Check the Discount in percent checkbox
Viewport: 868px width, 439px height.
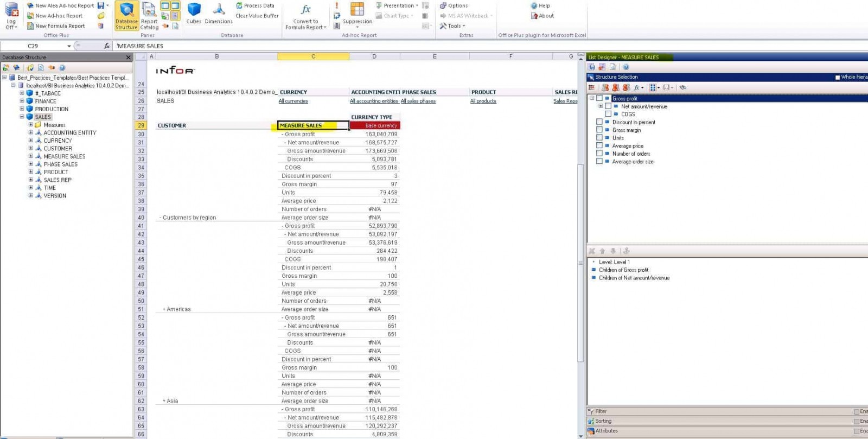pyautogui.click(x=599, y=122)
